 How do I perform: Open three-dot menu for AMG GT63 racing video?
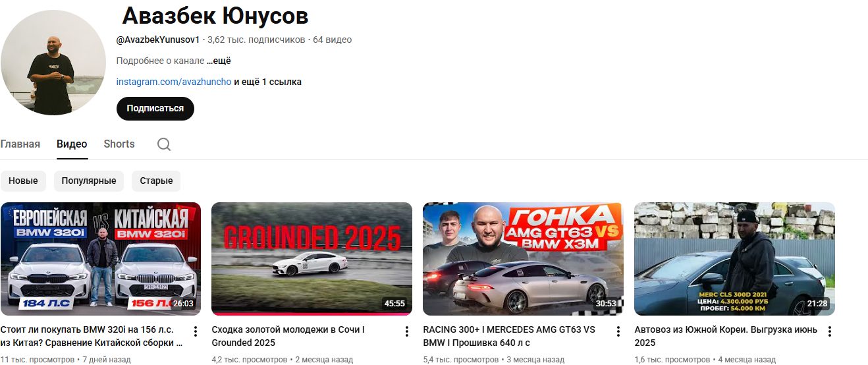pos(618,331)
